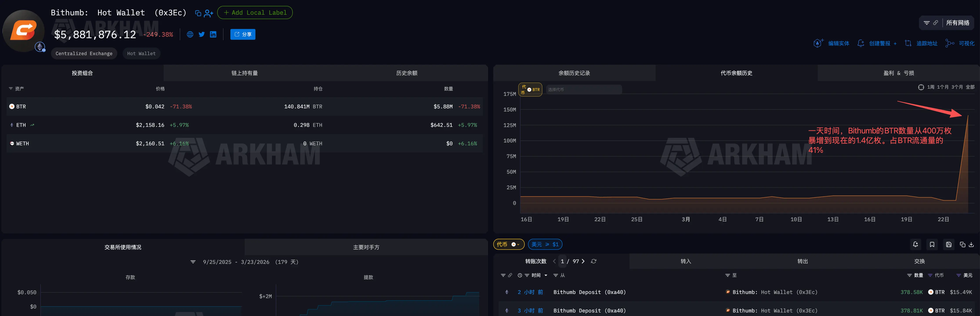Open the Twitter profile link icon
Image resolution: width=980 pixels, height=316 pixels.
pyautogui.click(x=202, y=34)
